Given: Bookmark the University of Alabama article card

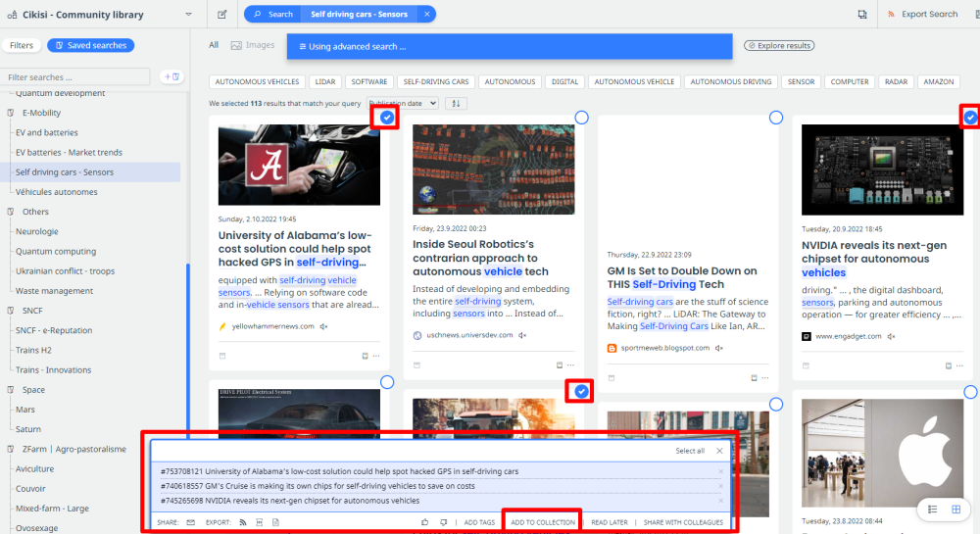Looking at the screenshot, I should click(x=365, y=356).
